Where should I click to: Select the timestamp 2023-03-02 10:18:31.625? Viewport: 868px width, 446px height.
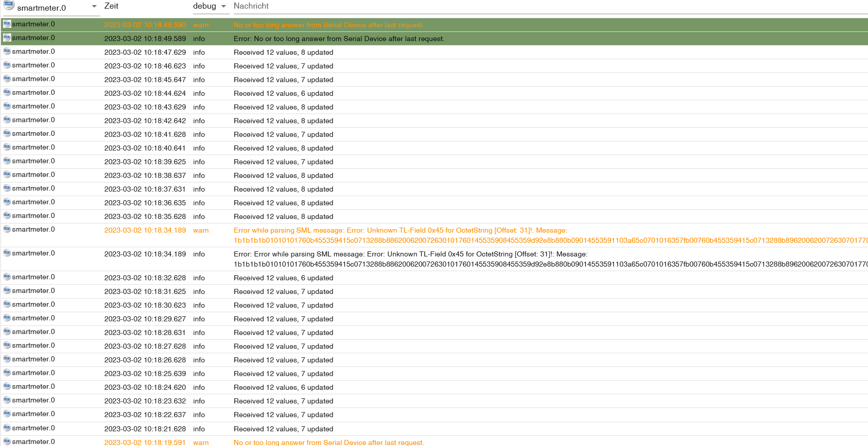click(145, 291)
